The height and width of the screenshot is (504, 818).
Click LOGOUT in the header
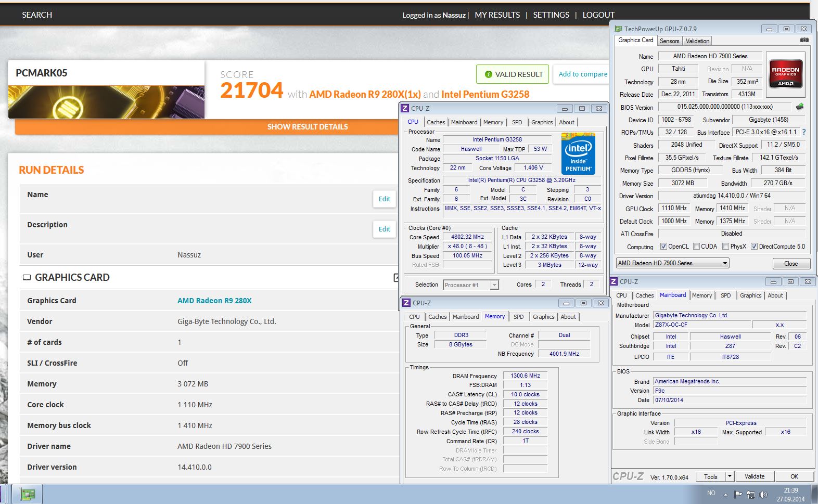point(598,15)
